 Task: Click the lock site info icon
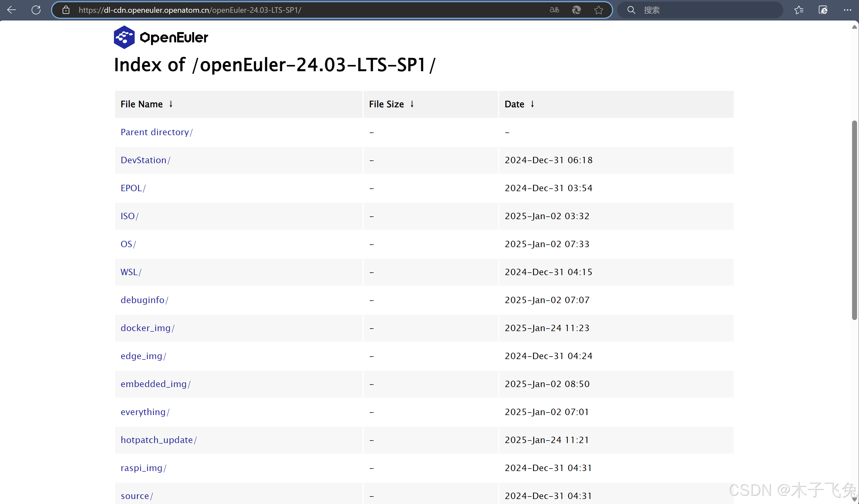pos(66,10)
